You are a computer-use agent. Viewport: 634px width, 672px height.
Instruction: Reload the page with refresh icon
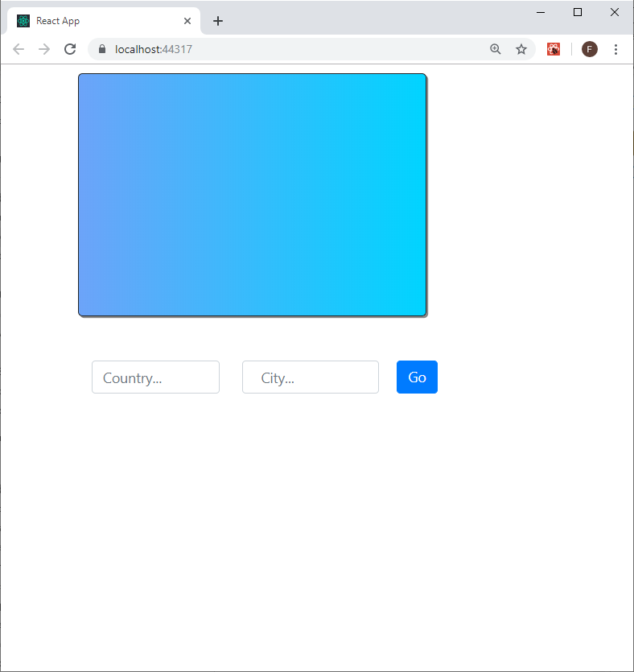70,49
